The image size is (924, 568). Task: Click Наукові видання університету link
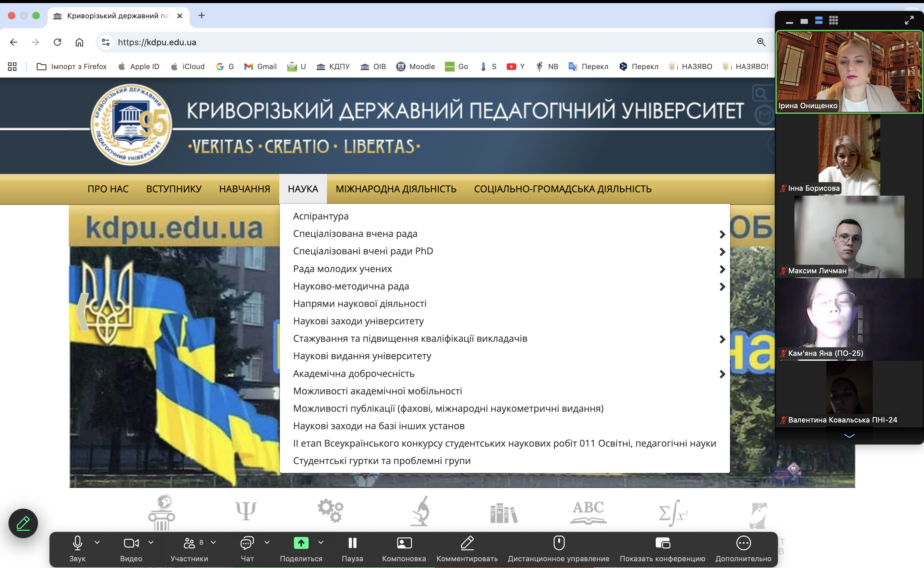[x=362, y=356]
